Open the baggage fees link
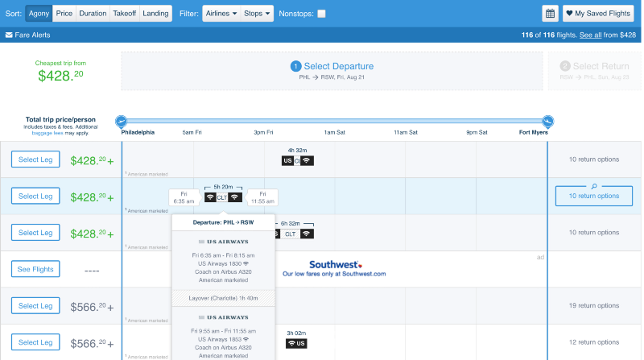The image size is (644, 360). coord(47,133)
